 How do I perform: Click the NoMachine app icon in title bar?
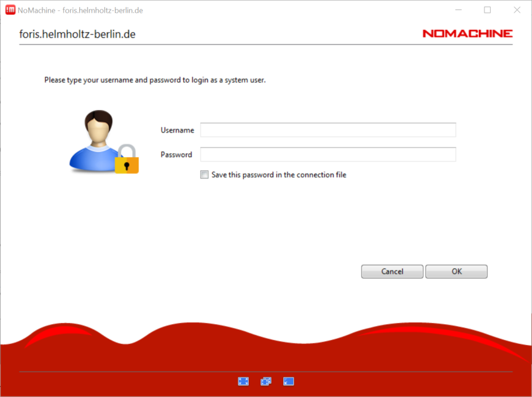10,10
